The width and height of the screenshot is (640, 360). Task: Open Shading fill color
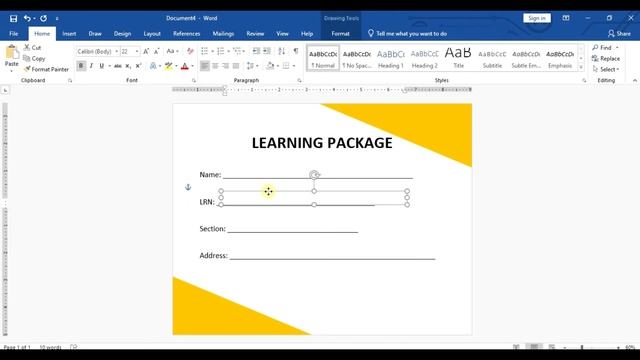(x=272, y=66)
